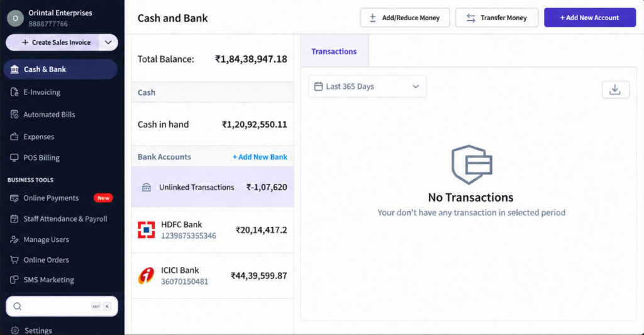Click HDFC account number 1239875355346
This screenshot has height=335, width=644.
click(189, 236)
